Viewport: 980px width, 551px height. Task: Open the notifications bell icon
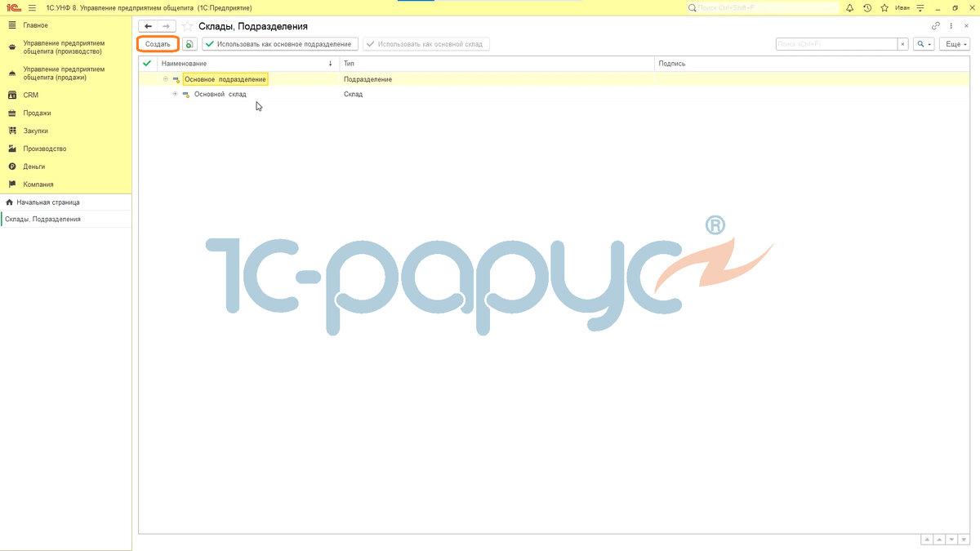[849, 7]
